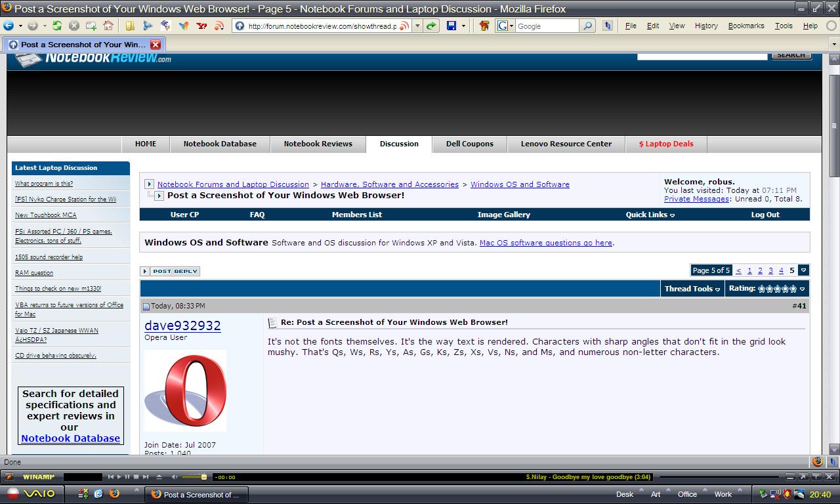
Task: Stop loading with the grey X icon
Action: (x=74, y=26)
